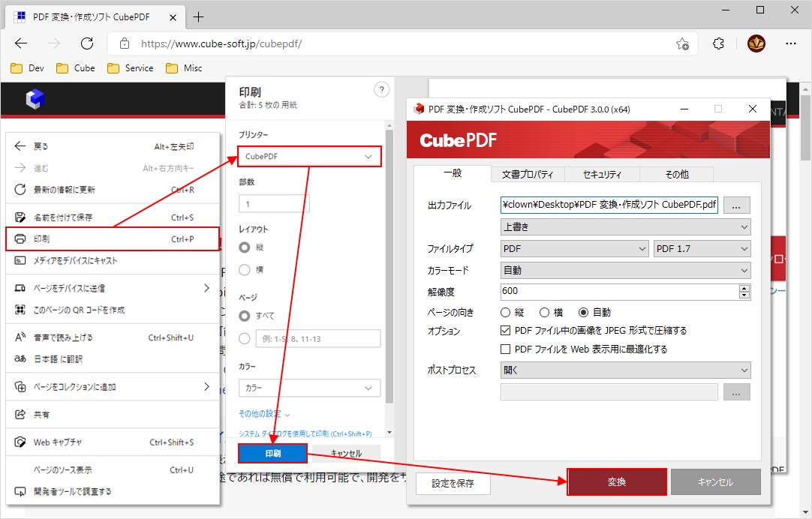Click キャンセル in the print dialog
812x519 pixels.
point(347,453)
